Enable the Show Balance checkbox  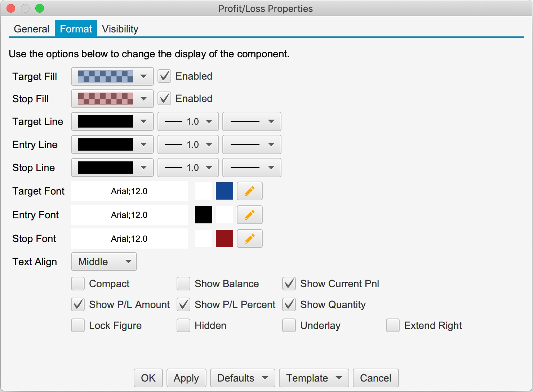[x=183, y=284]
